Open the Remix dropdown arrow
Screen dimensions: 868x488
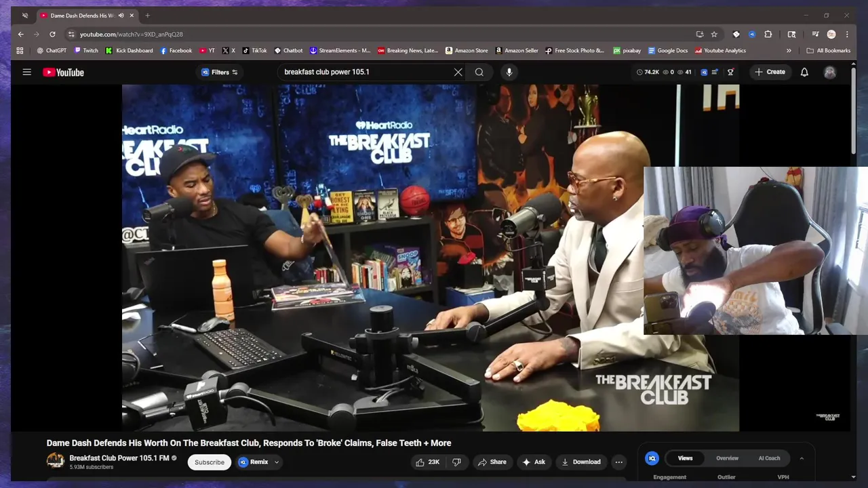tap(277, 462)
